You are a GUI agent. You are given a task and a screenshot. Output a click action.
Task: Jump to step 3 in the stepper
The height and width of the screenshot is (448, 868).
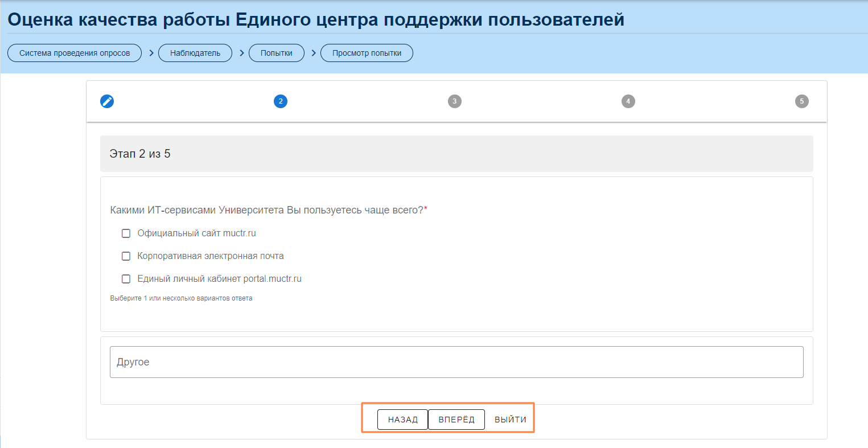coord(454,101)
